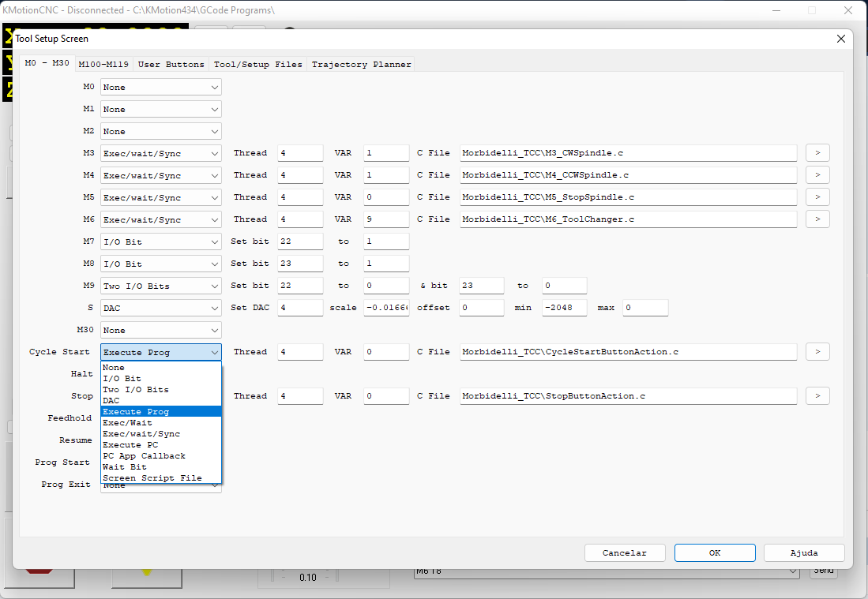Open the Trajectory Planner tab
Image resolution: width=868 pixels, height=599 pixels.
point(361,65)
